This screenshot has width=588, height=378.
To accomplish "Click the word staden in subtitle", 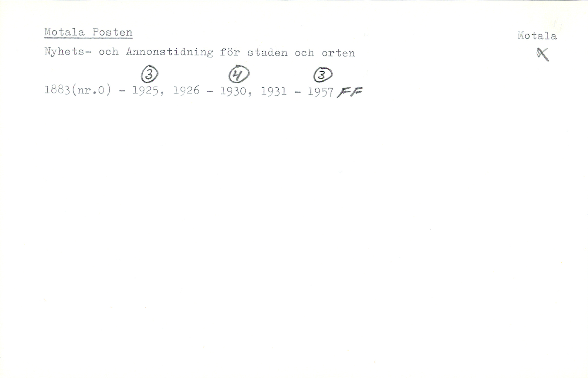I will point(267,53).
